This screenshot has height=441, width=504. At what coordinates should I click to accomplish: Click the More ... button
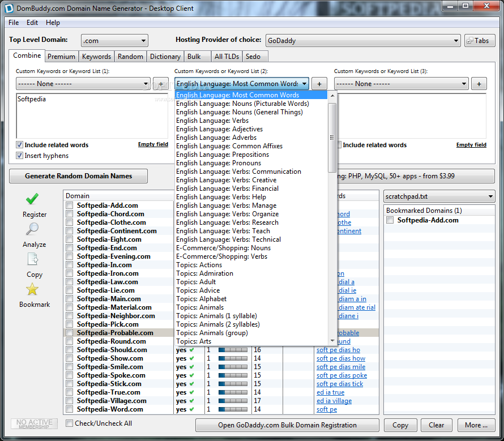(476, 425)
